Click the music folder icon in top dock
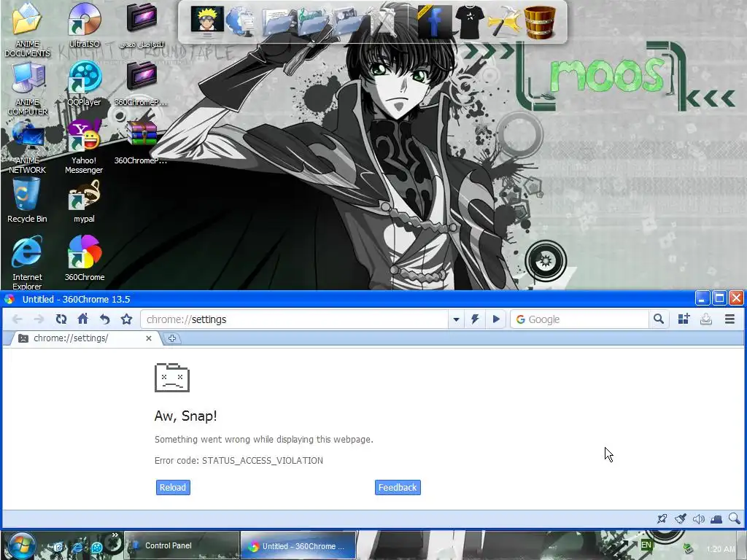The height and width of the screenshot is (560, 747). pyautogui.click(x=311, y=21)
